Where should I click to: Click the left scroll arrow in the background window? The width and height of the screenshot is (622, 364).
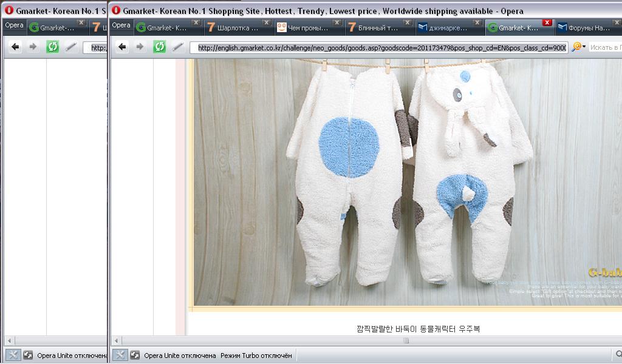click(10, 340)
